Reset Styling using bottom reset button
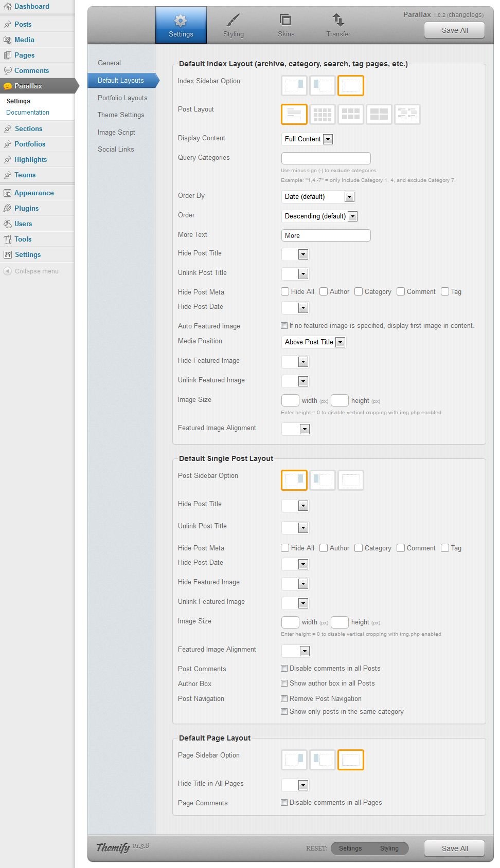 tap(389, 848)
